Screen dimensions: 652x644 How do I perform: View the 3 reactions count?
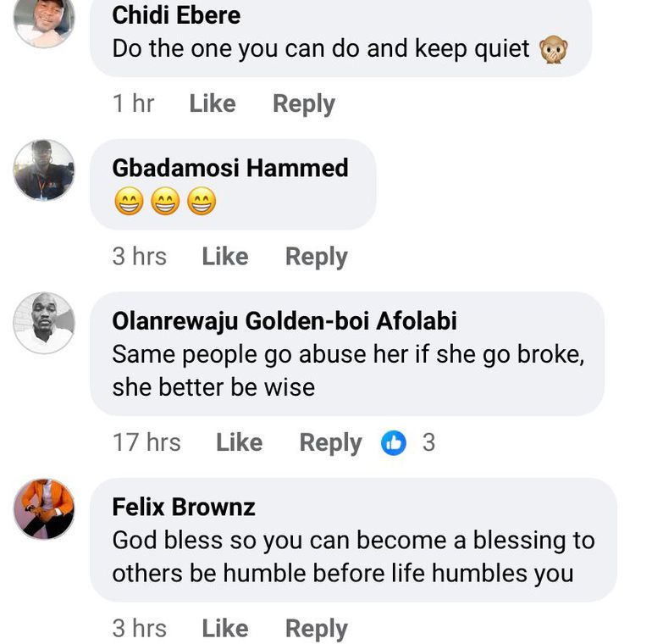pos(428,442)
